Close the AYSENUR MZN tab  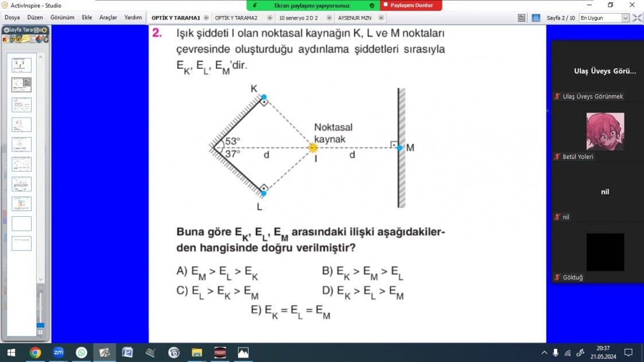(381, 18)
